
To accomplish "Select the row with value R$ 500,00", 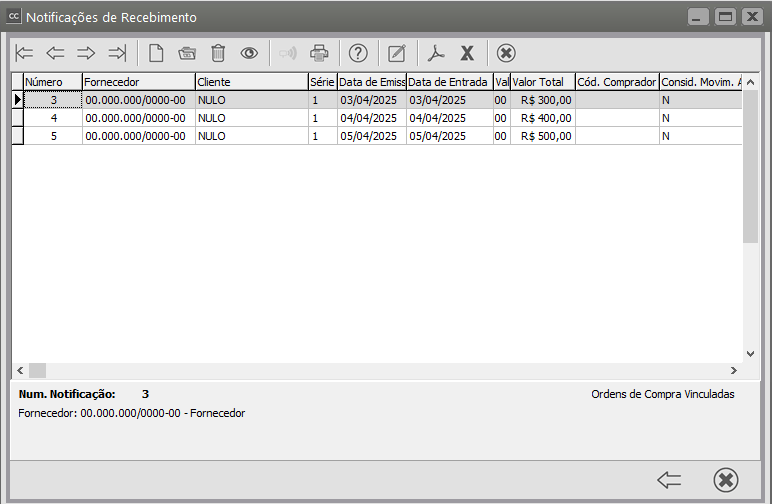I will [x=545, y=136].
